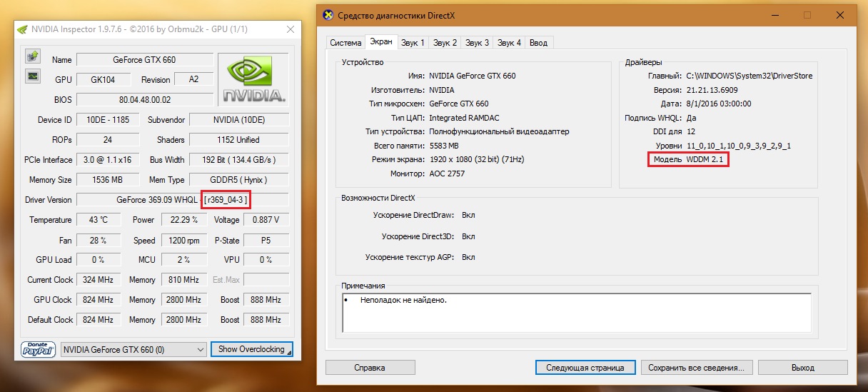The height and width of the screenshot is (392, 868).
Task: Click the empty Est.Max field
Action: [x=266, y=280]
